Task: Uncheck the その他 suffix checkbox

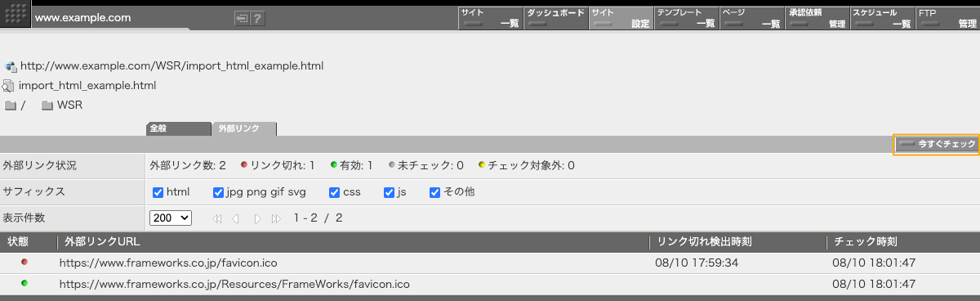Action: pyautogui.click(x=434, y=192)
